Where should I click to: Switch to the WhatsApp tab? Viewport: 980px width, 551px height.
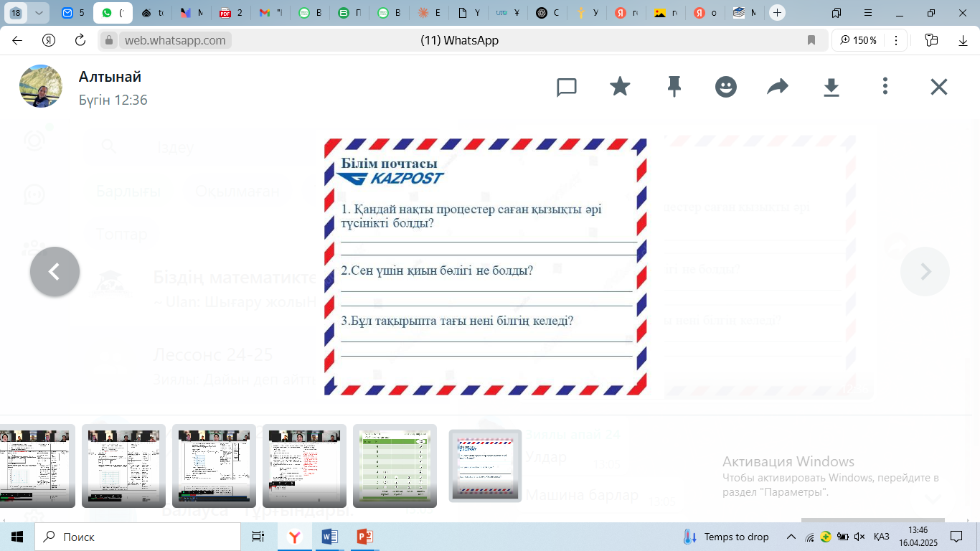click(x=113, y=13)
